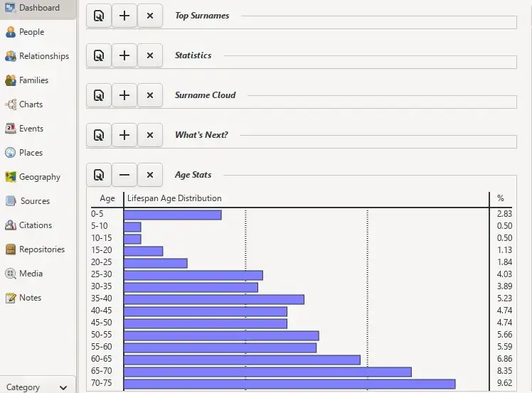Click the 70-75 age distribution bar
Screen dimensions: 532x393
pos(289,384)
